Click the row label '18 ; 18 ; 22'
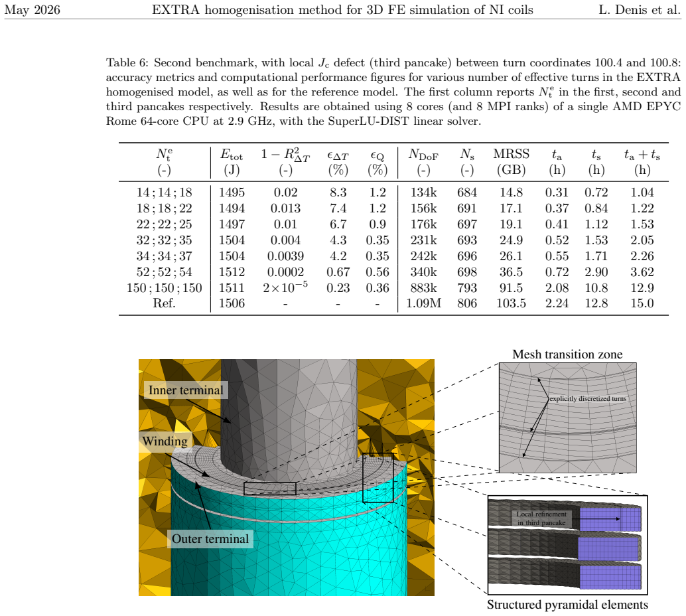The width and height of the screenshot is (686, 616). click(x=164, y=208)
